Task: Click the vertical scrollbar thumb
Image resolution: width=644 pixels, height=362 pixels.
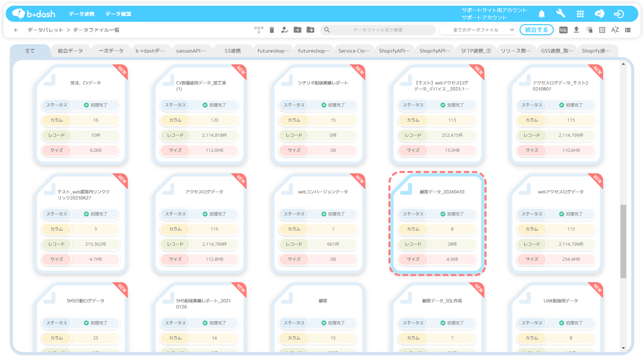Action: click(623, 241)
